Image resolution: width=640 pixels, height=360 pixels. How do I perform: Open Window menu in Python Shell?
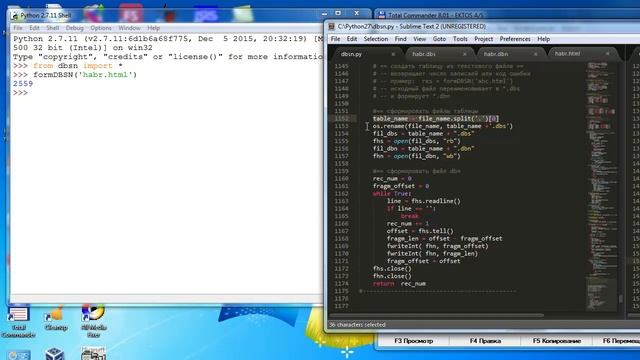click(129, 28)
